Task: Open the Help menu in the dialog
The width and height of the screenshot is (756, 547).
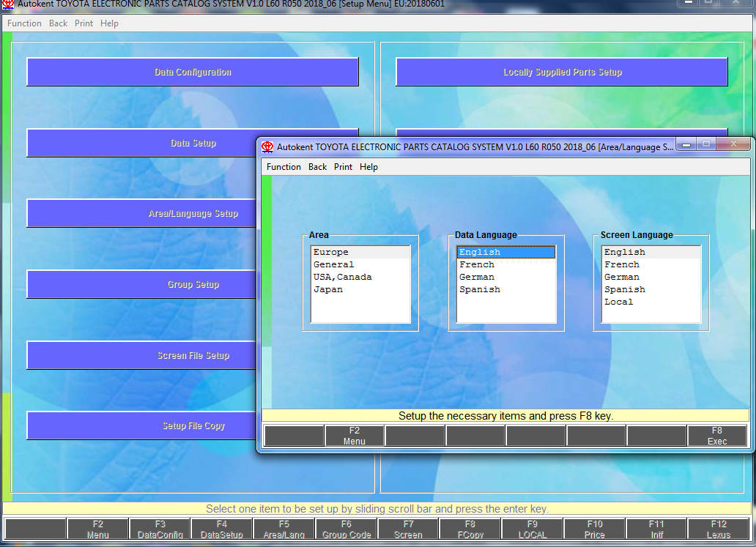Action: tap(368, 167)
